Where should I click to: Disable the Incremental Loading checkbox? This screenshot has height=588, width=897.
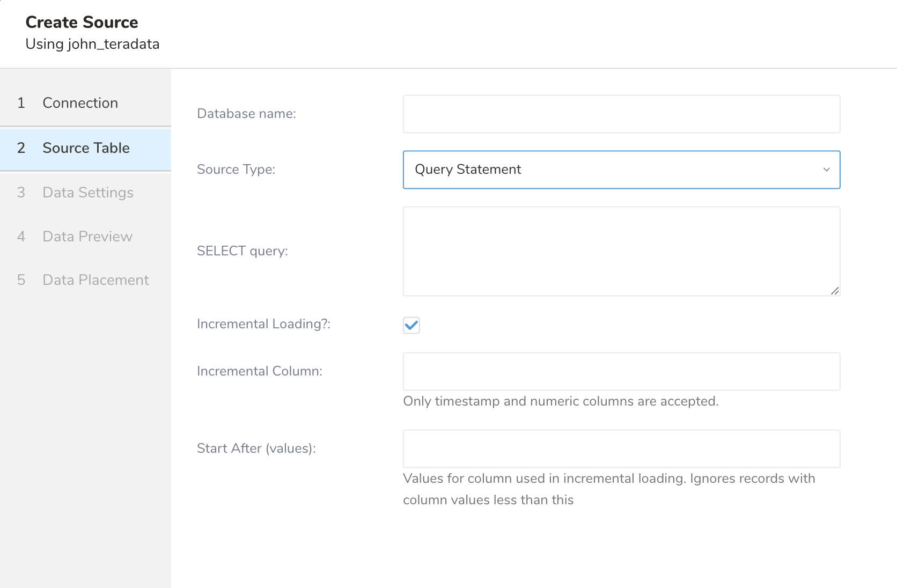(x=411, y=325)
